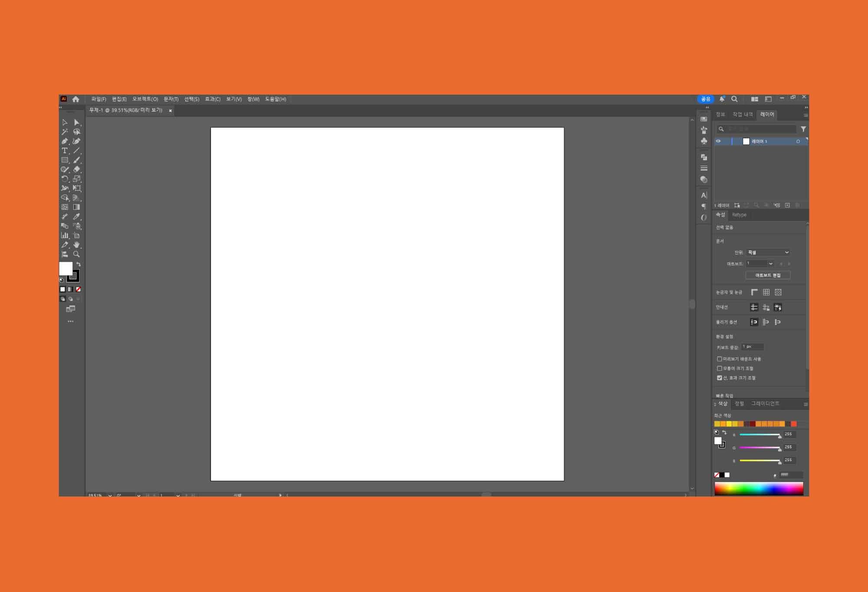Image resolution: width=868 pixels, height=592 pixels.
Task: Click the grid icon in Properties
Action: 766,293
